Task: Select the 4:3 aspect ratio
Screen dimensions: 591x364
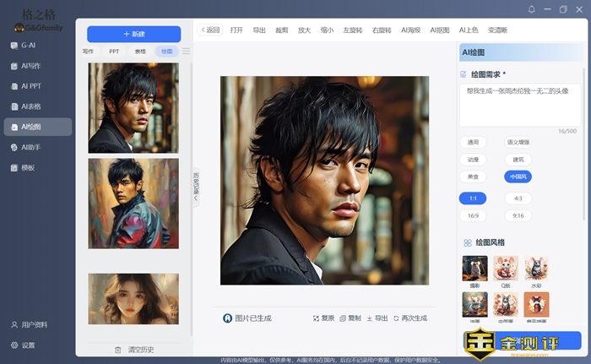Action: point(518,198)
